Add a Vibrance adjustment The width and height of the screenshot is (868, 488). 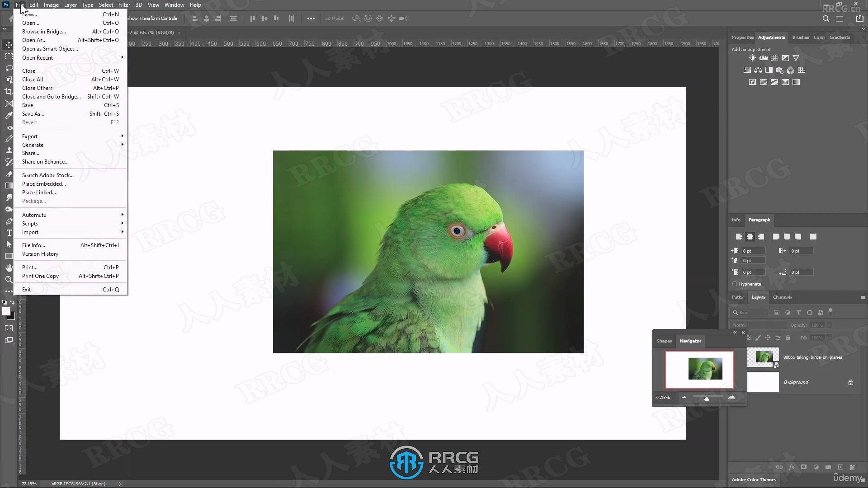point(796,58)
